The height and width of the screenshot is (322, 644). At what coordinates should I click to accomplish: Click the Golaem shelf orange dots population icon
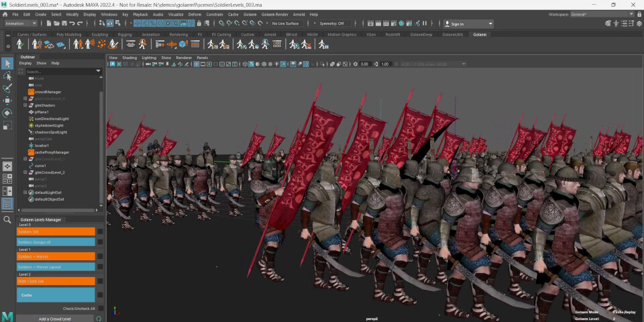pyautogui.click(x=101, y=44)
